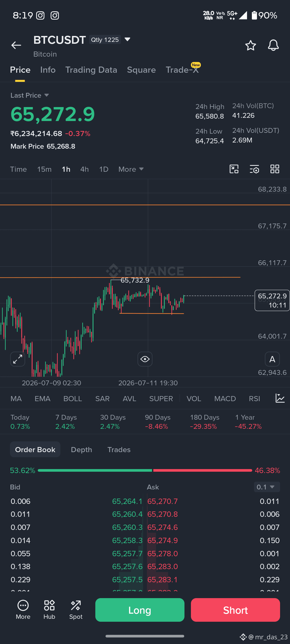
Task: Open the Trade-X tab
Action: 182,70
